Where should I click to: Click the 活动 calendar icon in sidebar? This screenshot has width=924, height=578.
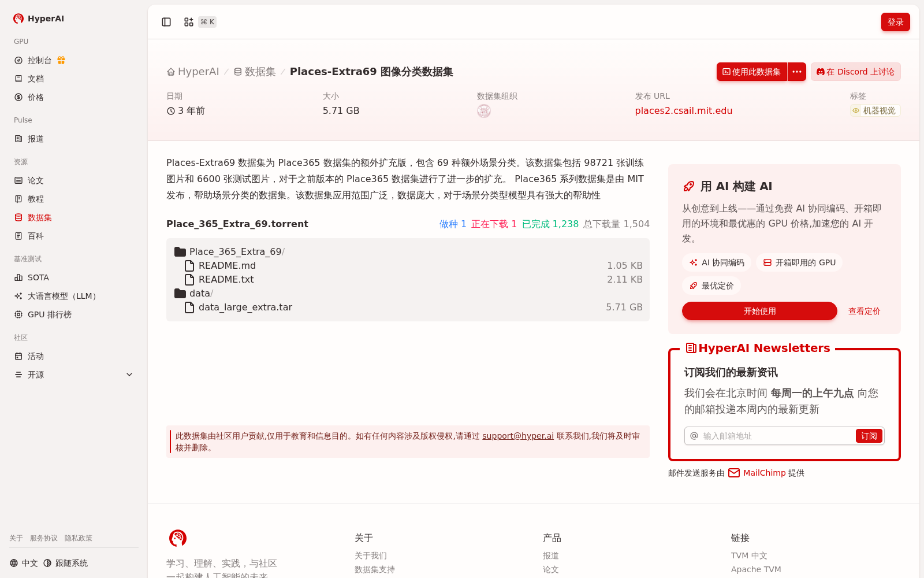[x=18, y=356]
